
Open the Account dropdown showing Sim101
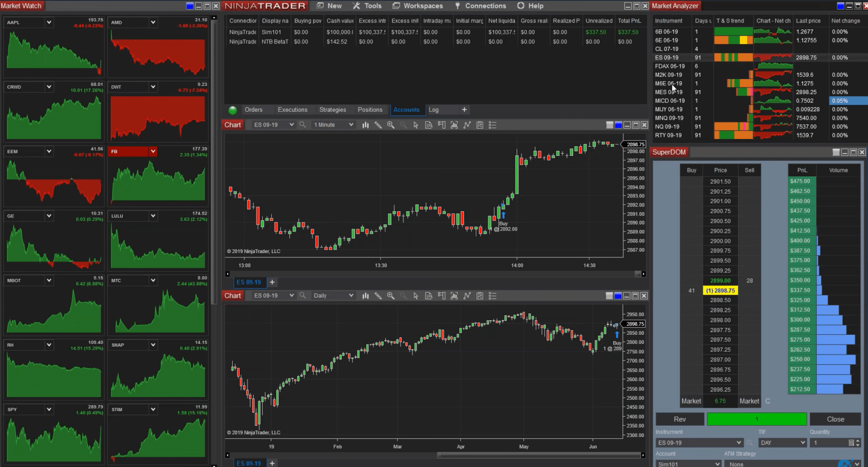click(688, 464)
